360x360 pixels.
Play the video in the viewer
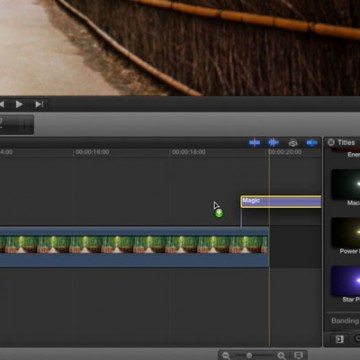[x=19, y=105]
